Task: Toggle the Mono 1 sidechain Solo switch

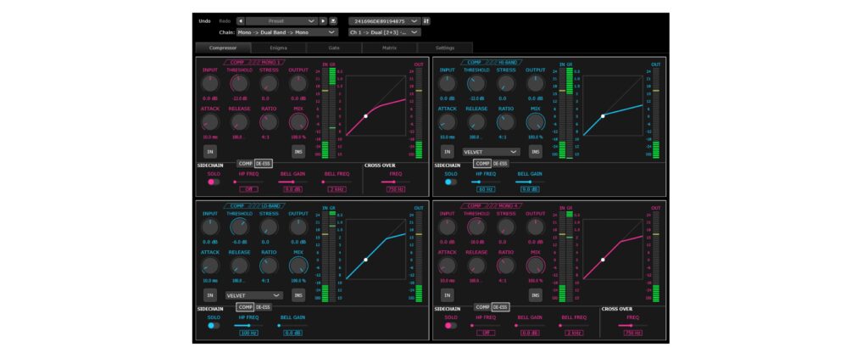Action: click(214, 182)
